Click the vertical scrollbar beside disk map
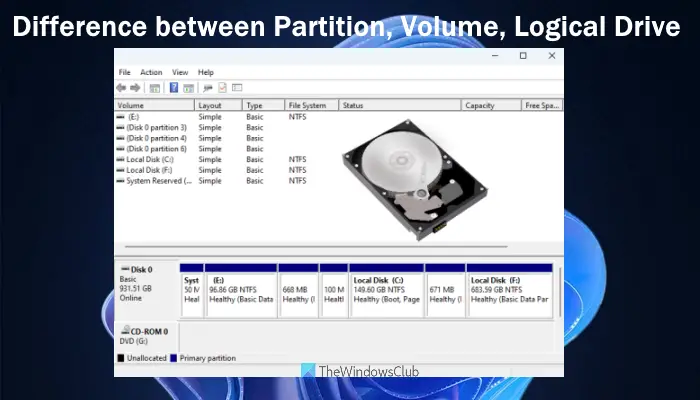700x400 pixels. coord(559,291)
